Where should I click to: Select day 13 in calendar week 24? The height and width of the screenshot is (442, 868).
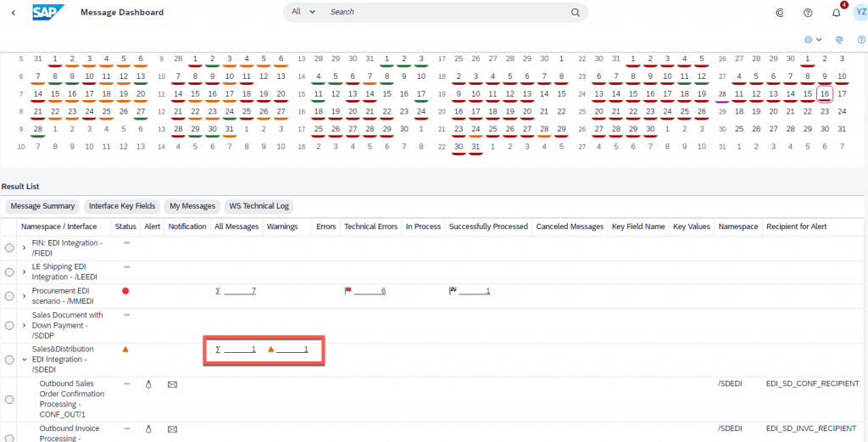(598, 94)
